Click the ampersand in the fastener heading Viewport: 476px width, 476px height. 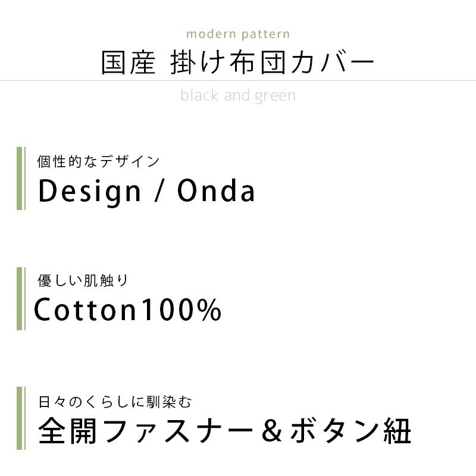pyautogui.click(x=272, y=431)
